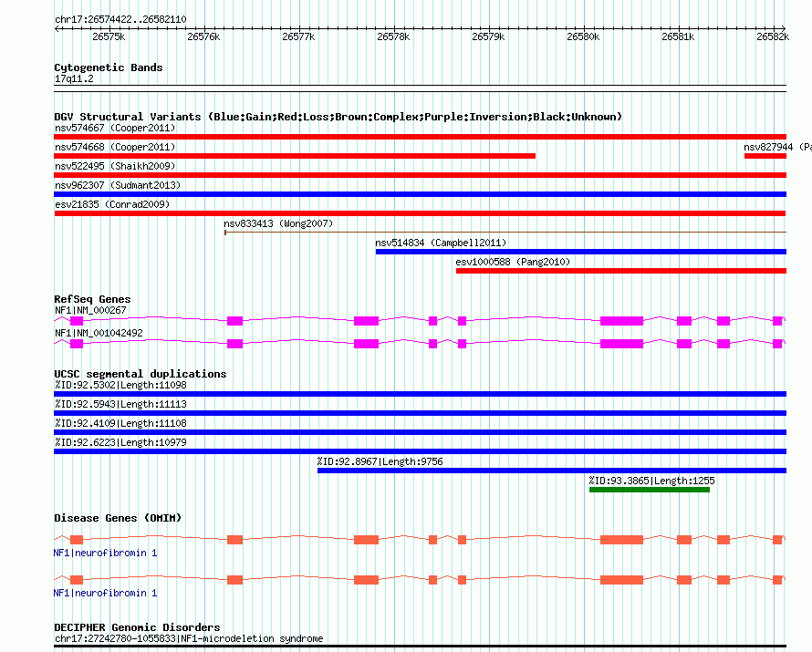The image size is (812, 652).
Task: Select the nsv833413 (Wong2007) thin brown line
Action: click(x=505, y=233)
